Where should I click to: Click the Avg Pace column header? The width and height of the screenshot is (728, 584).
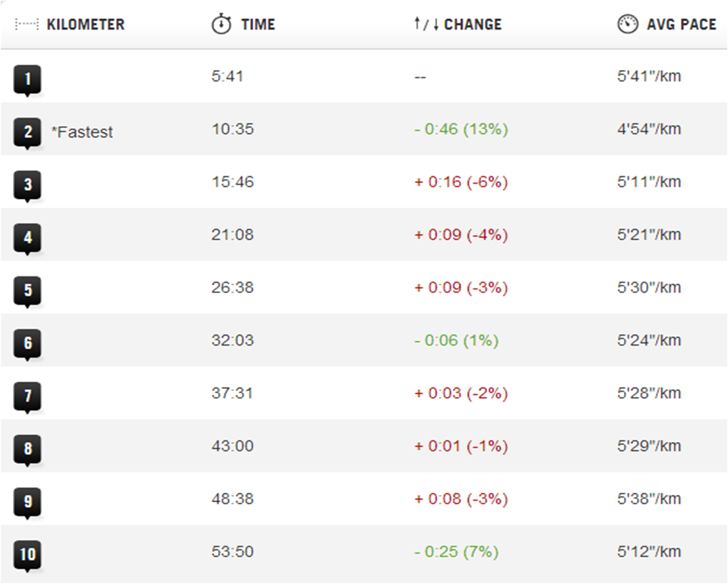pos(681,24)
